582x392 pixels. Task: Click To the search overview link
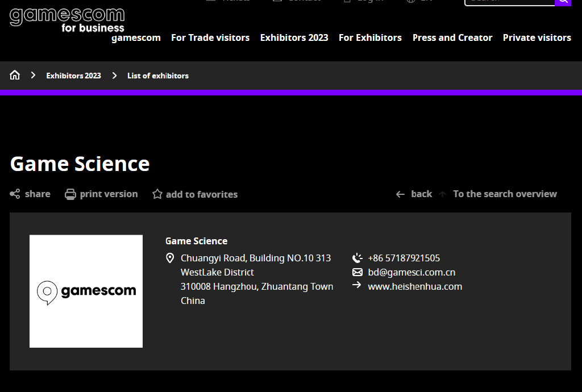tap(505, 194)
